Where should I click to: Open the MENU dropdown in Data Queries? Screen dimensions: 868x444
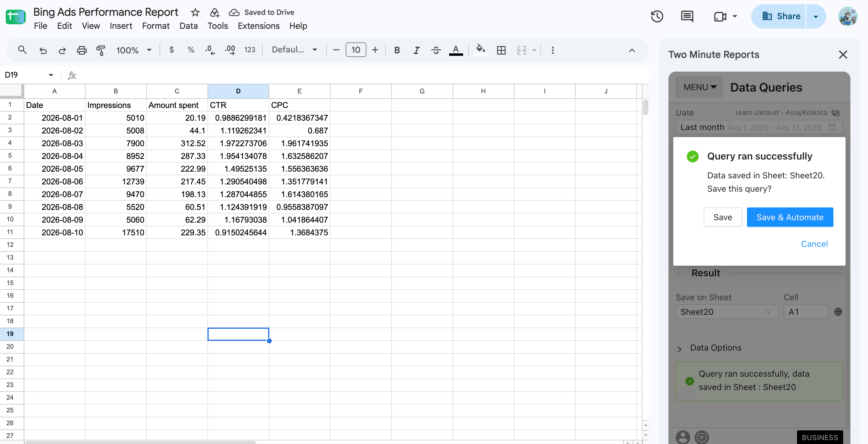point(699,87)
